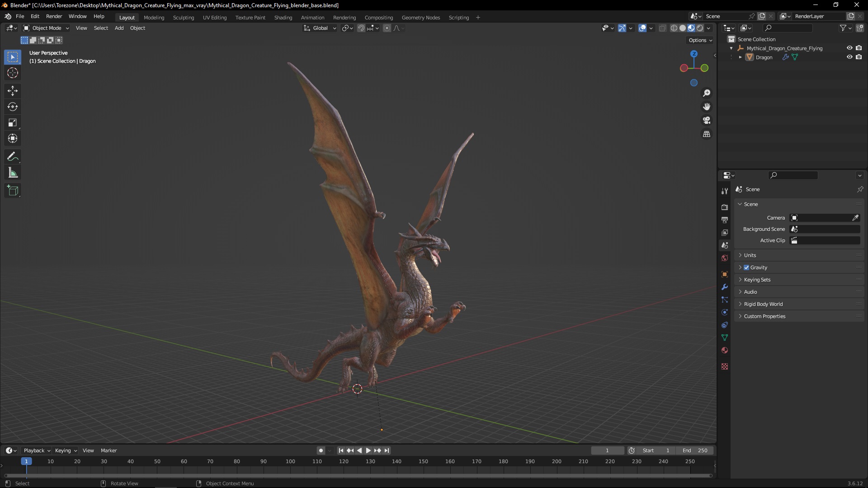Screen dimensions: 868x488
Task: Open the timeline Marker menu
Action: pyautogui.click(x=108, y=450)
